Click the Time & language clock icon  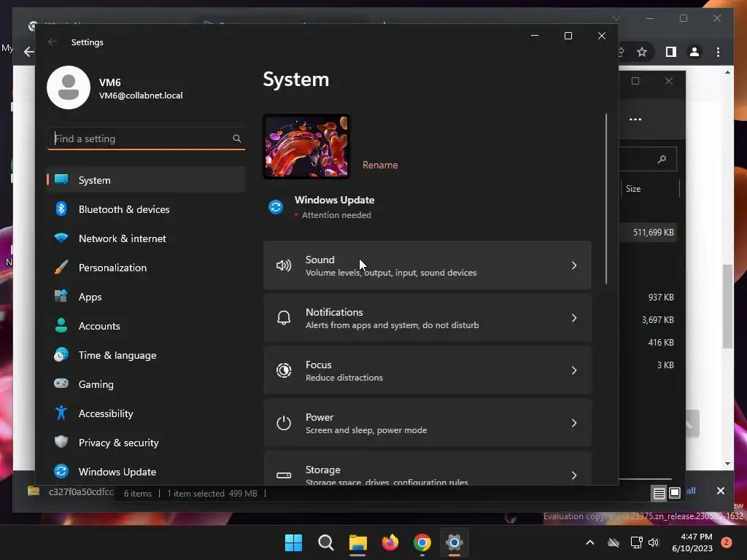pyautogui.click(x=61, y=355)
